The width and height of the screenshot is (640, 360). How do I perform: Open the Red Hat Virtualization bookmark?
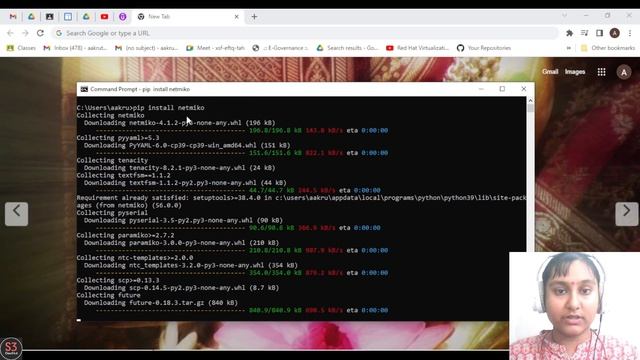(x=418, y=48)
